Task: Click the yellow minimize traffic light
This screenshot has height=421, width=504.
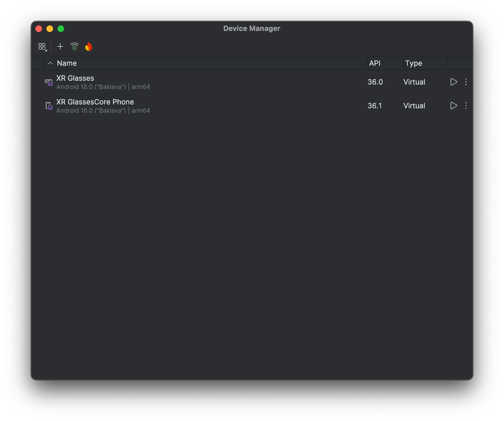Action: [x=50, y=29]
